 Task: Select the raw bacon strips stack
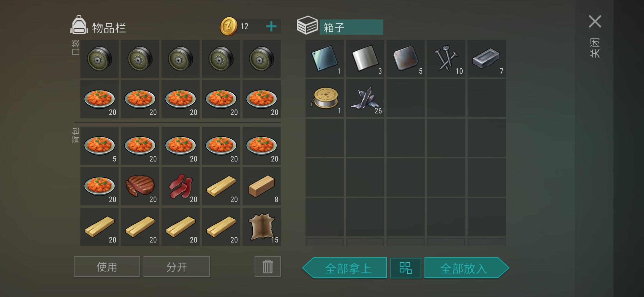180,186
